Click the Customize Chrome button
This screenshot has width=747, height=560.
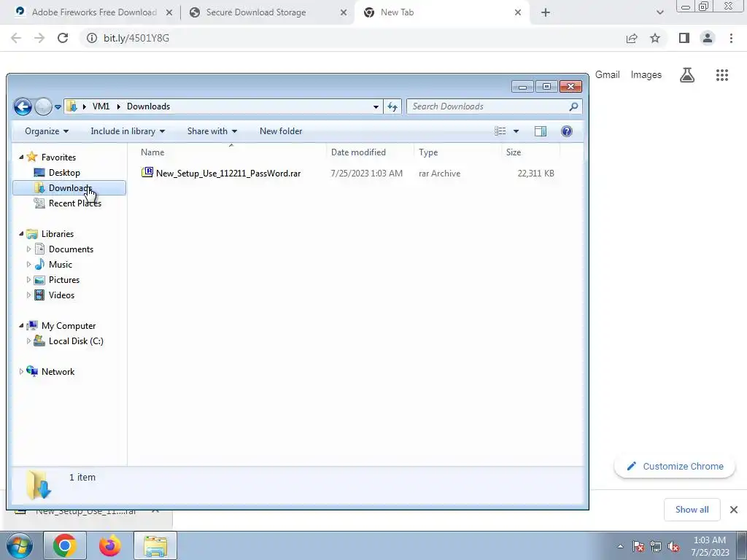(675, 466)
